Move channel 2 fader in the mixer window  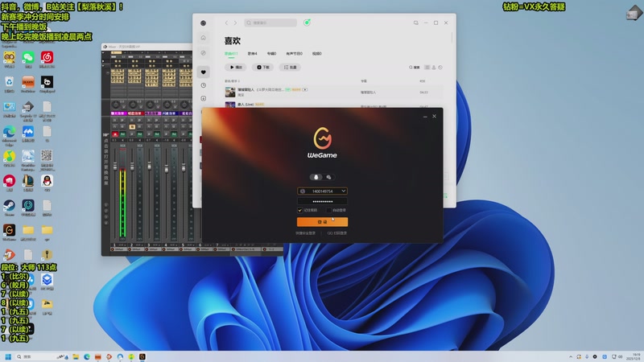[x=132, y=166]
